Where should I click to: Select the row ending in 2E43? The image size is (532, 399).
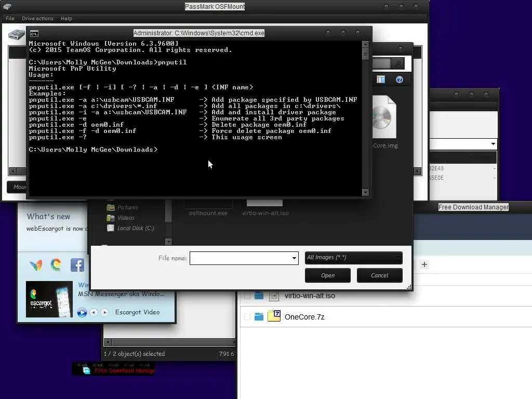[463, 168]
